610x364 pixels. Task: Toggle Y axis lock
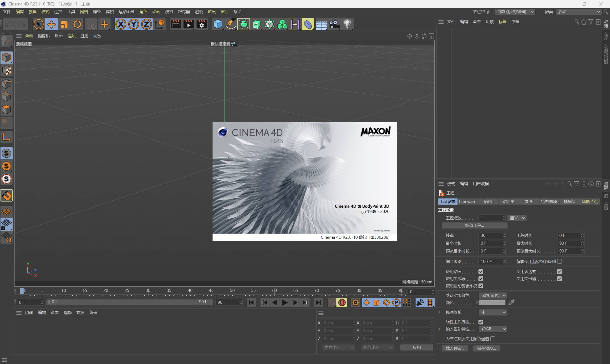[x=134, y=24]
